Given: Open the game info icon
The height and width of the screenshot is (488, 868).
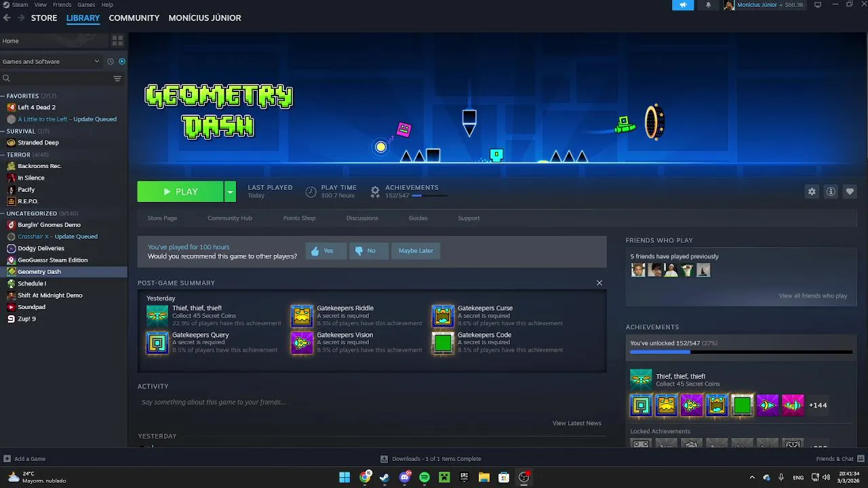Looking at the screenshot, I should point(831,192).
